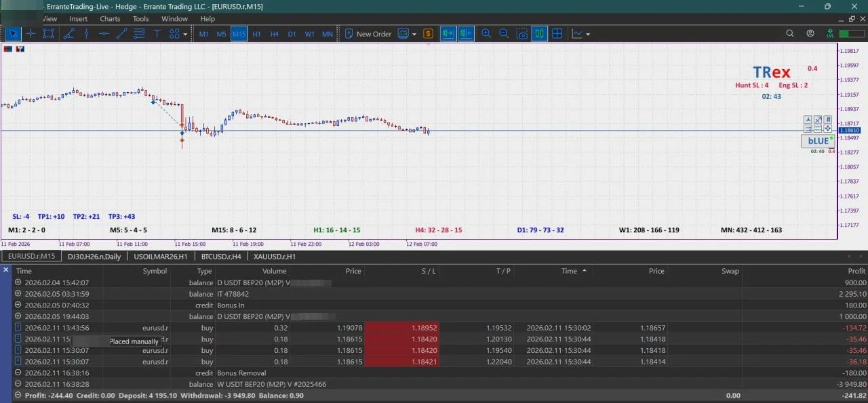The image size is (868, 403).
Task: Toggle the tile windows grid layout
Action: (557, 34)
